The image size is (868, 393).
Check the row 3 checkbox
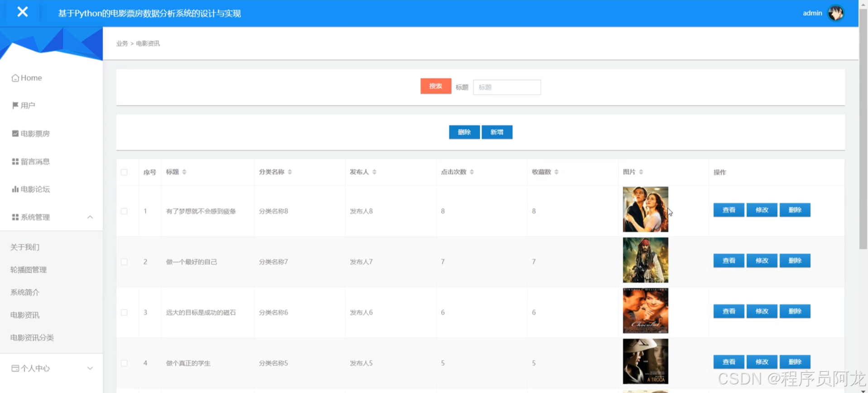124,313
